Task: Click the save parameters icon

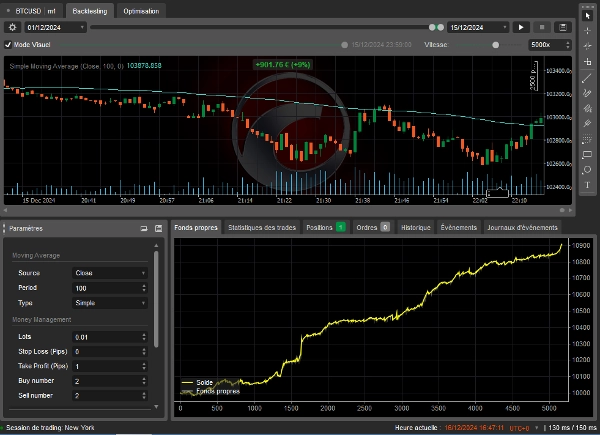Action: (158, 228)
